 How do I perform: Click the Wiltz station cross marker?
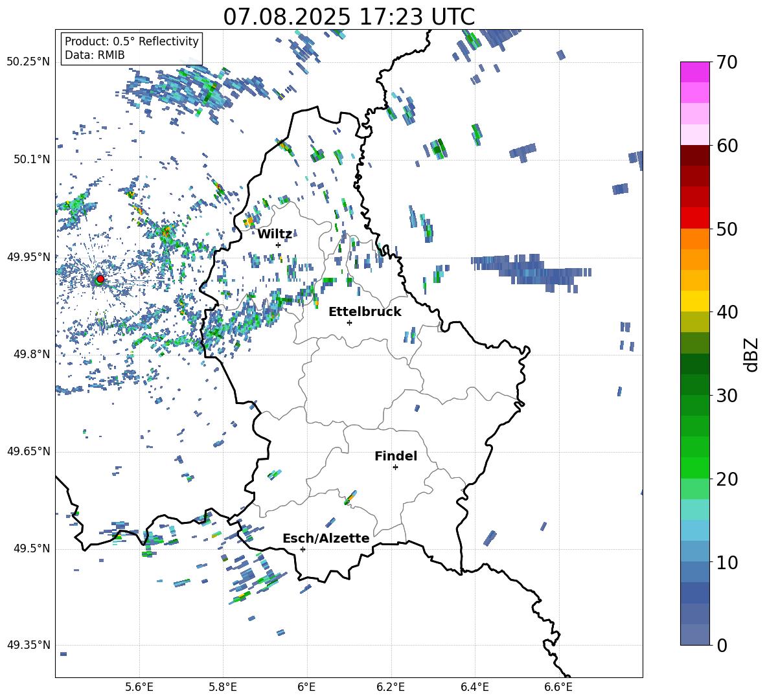coord(278,245)
